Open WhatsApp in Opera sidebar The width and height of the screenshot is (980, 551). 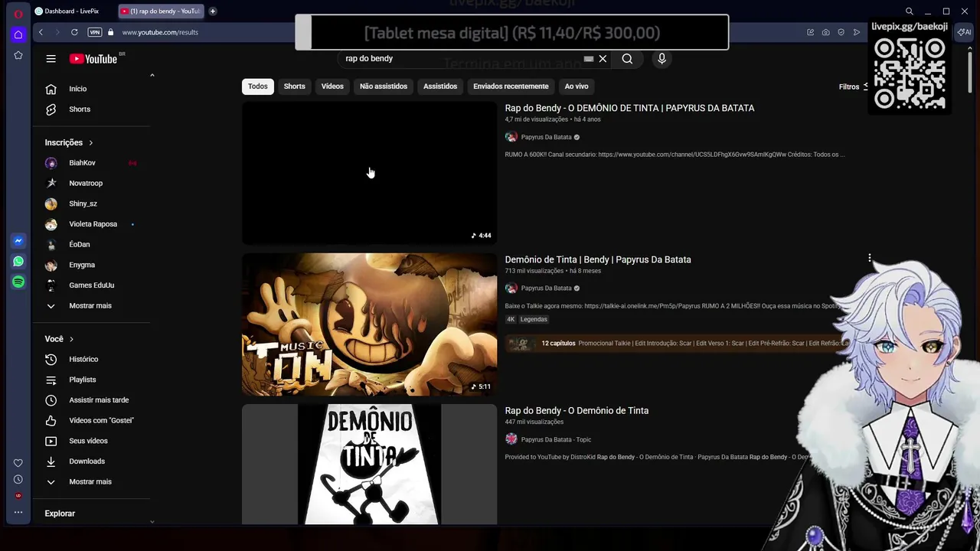[x=18, y=262]
